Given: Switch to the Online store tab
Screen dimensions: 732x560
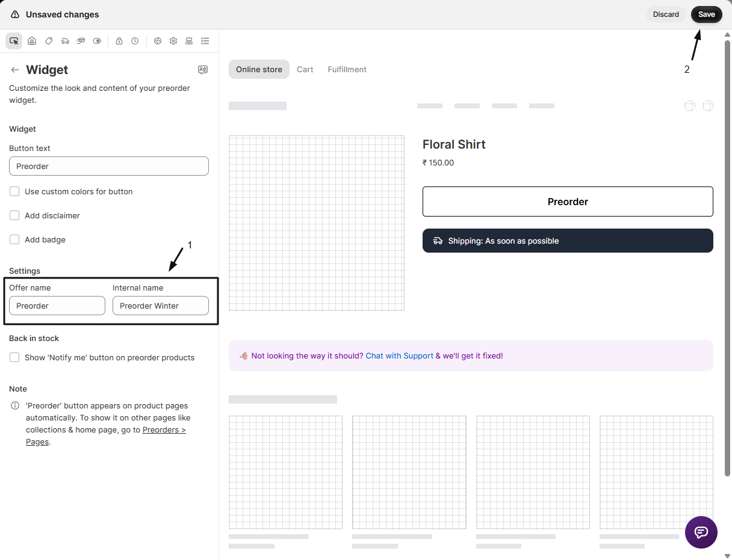Looking at the screenshot, I should tap(259, 69).
